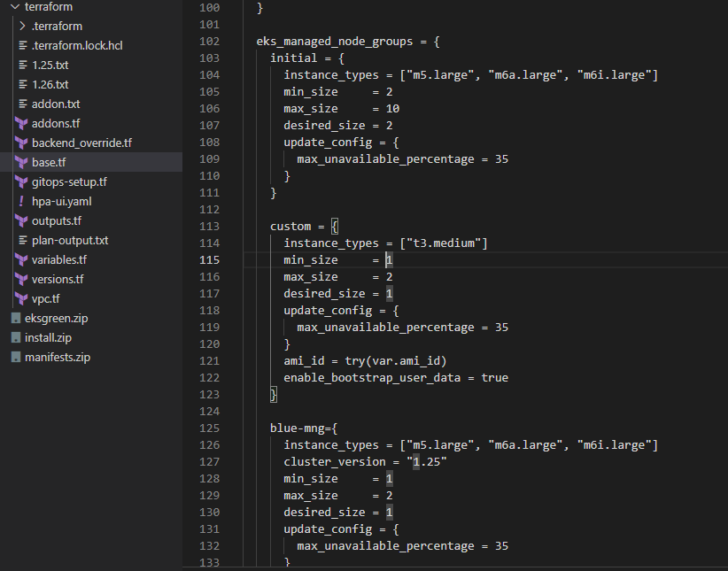Open variables.tf file
This screenshot has width=728, height=571.
pyautogui.click(x=59, y=260)
